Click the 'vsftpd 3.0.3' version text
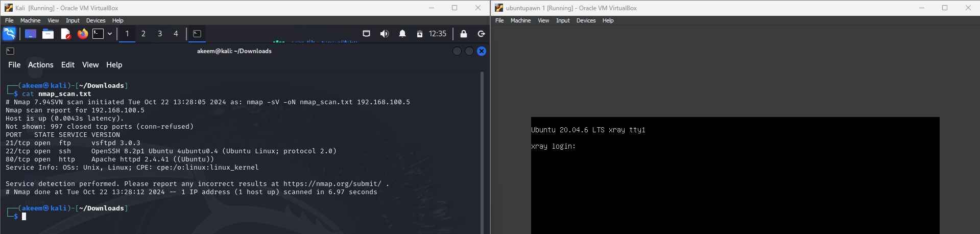 pyautogui.click(x=116, y=143)
